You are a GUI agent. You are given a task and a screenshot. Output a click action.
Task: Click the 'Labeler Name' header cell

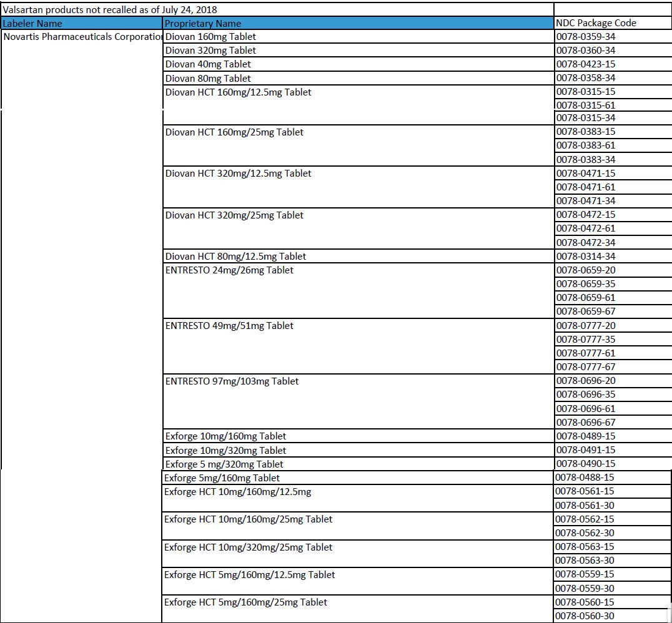(82, 23)
